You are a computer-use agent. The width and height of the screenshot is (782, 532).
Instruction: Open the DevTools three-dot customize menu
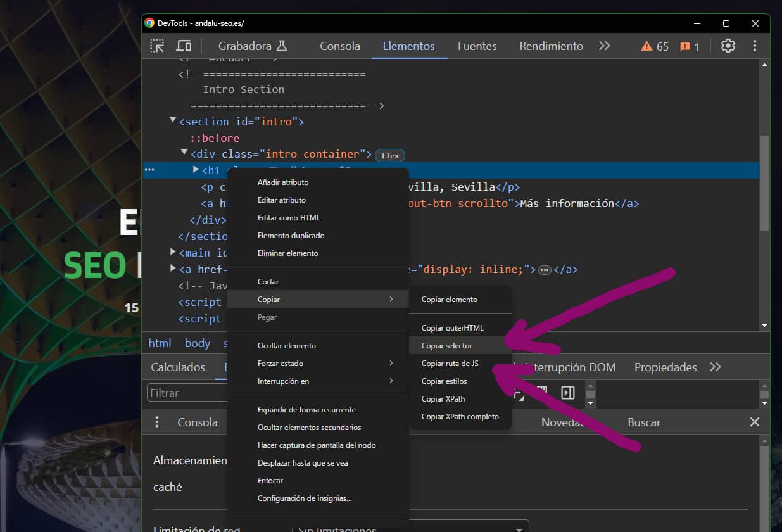[x=754, y=46]
